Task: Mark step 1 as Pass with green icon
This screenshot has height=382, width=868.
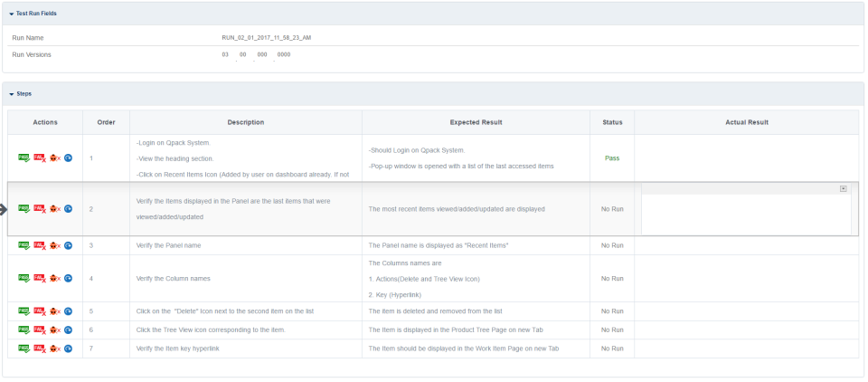Action: click(24, 158)
